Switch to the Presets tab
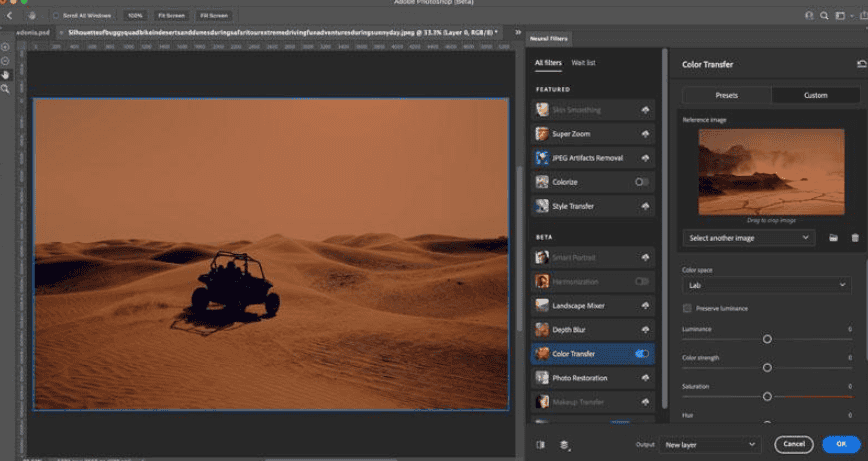This screenshot has width=868, height=461. (x=726, y=95)
